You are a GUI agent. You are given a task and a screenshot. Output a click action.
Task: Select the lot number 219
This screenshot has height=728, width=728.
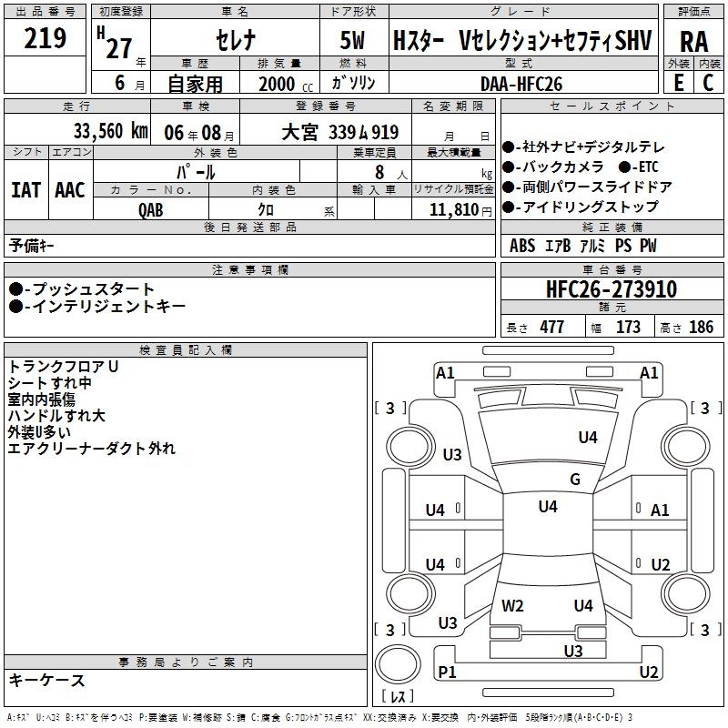[45, 38]
